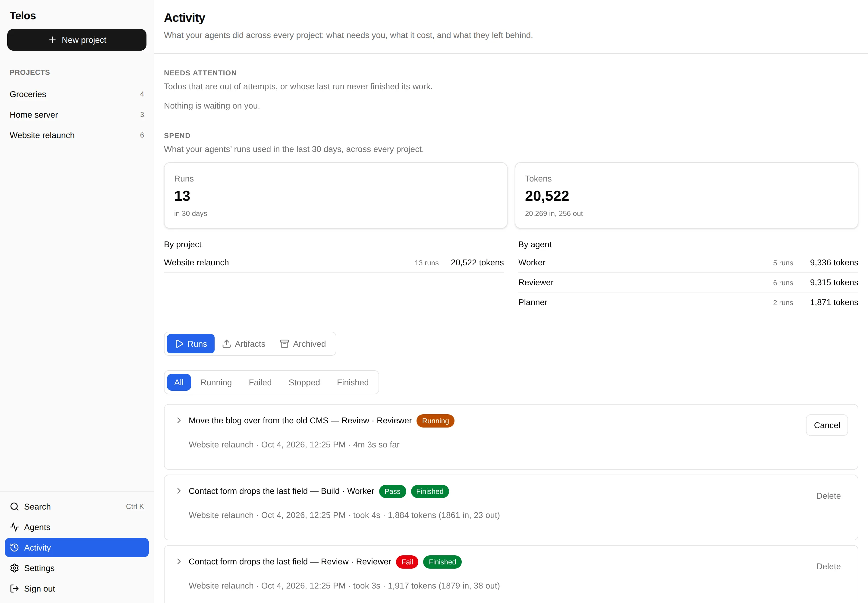Viewport: 868px width, 603px height.
Task: Click the orange Running status badge
Action: click(435, 421)
